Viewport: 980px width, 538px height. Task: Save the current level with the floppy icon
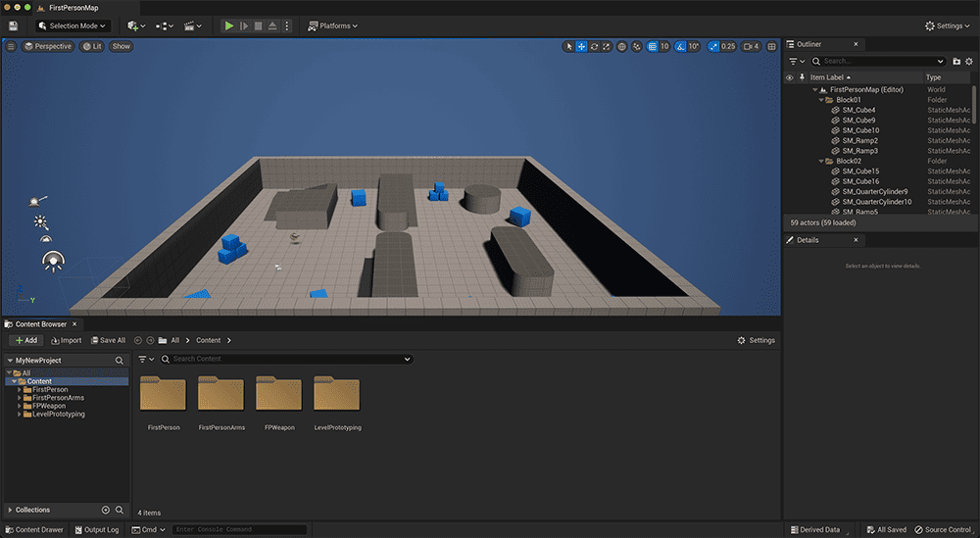[13, 25]
